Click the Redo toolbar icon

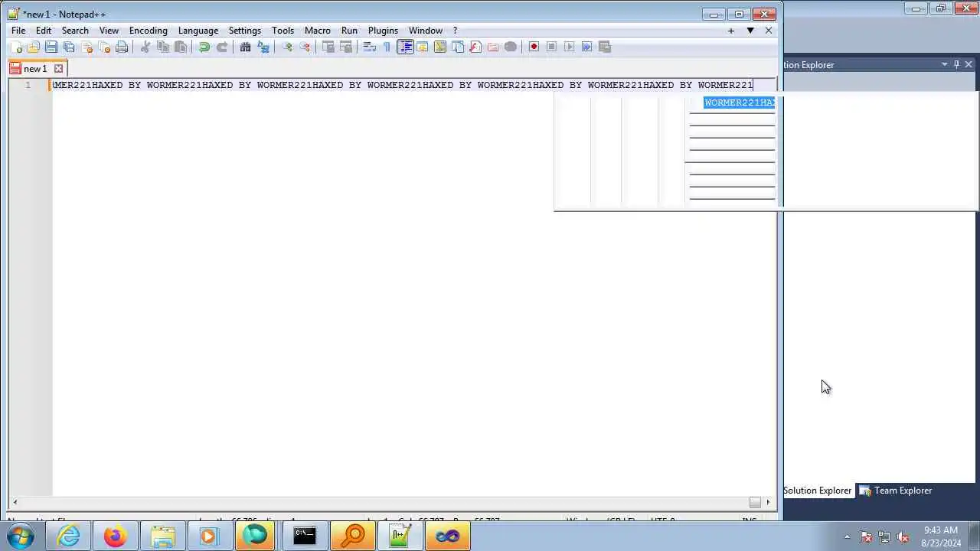coord(222,47)
